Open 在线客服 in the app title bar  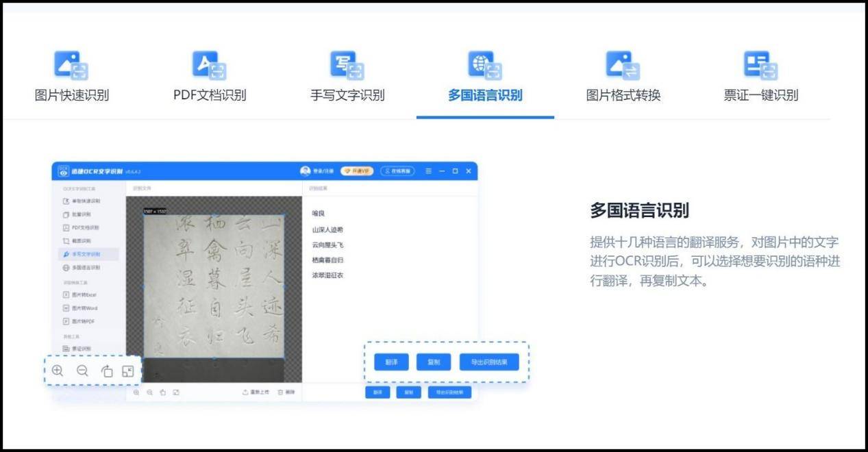(x=397, y=171)
